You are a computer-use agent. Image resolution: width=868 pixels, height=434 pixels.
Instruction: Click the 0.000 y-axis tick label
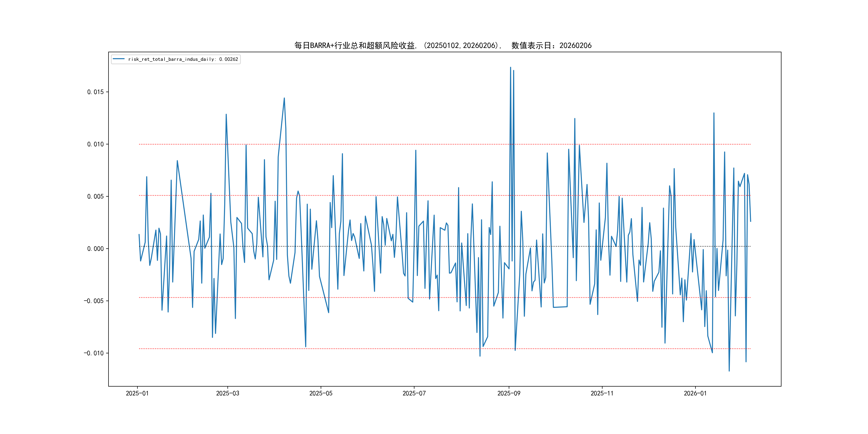(x=95, y=249)
